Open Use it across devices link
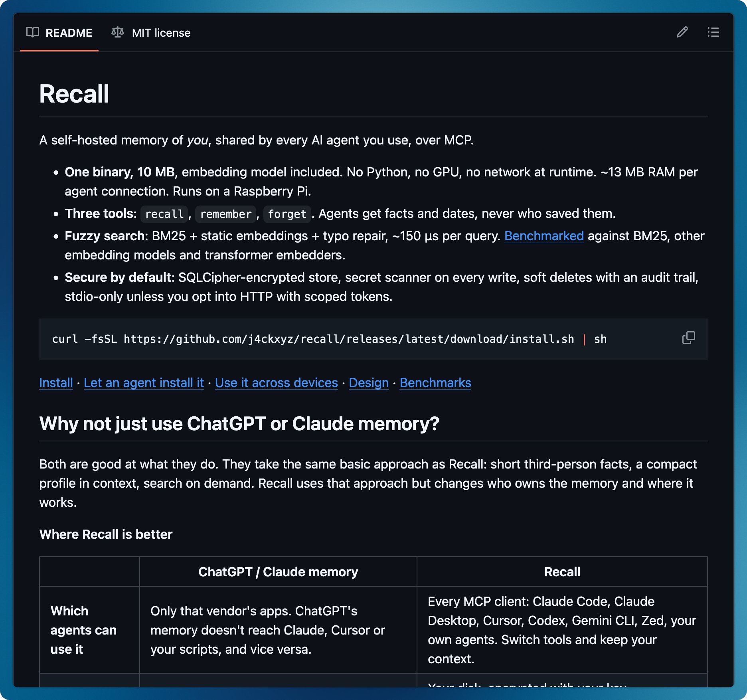The width and height of the screenshot is (747, 700). coord(276,383)
